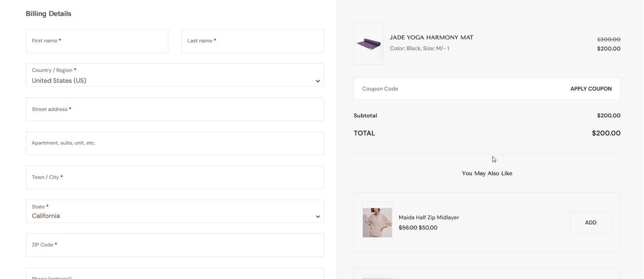Screen dimensions: 644x279
Task: Focus the ZIP Code field
Action: point(174,245)
